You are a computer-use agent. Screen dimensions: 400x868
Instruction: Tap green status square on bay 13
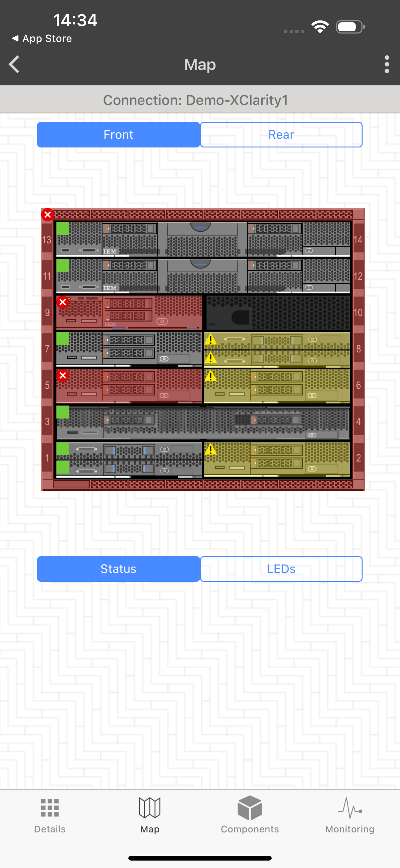pyautogui.click(x=63, y=229)
